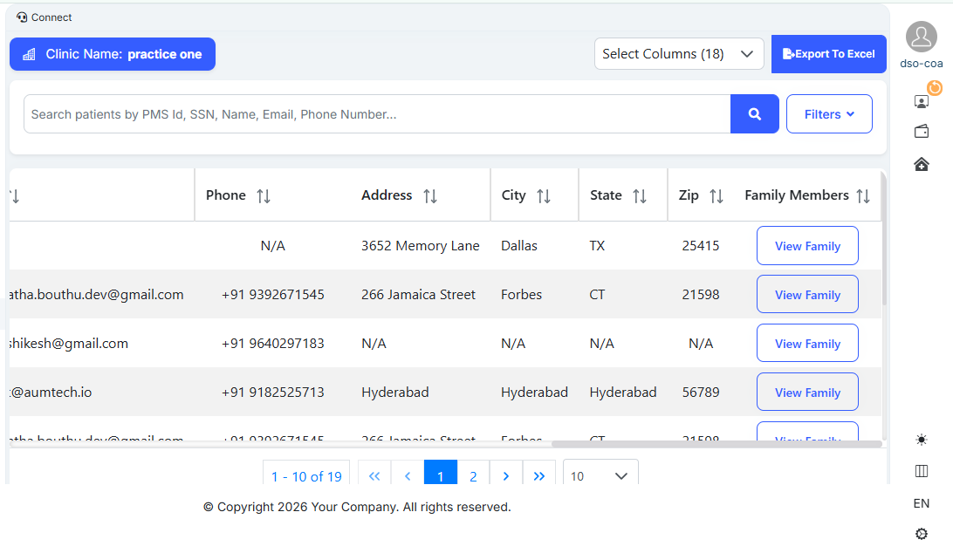The image size is (953, 560).
Task: Open the user profile avatar
Action: point(921,37)
